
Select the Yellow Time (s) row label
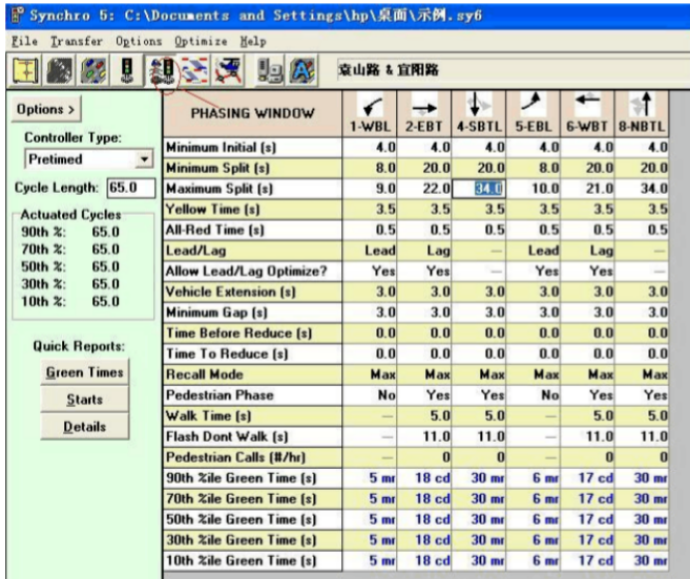[253, 209]
